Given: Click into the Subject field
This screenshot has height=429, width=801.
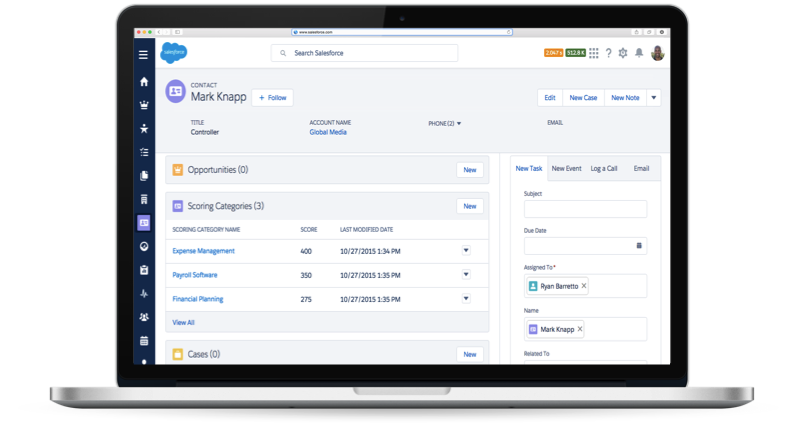Looking at the screenshot, I should 585,209.
